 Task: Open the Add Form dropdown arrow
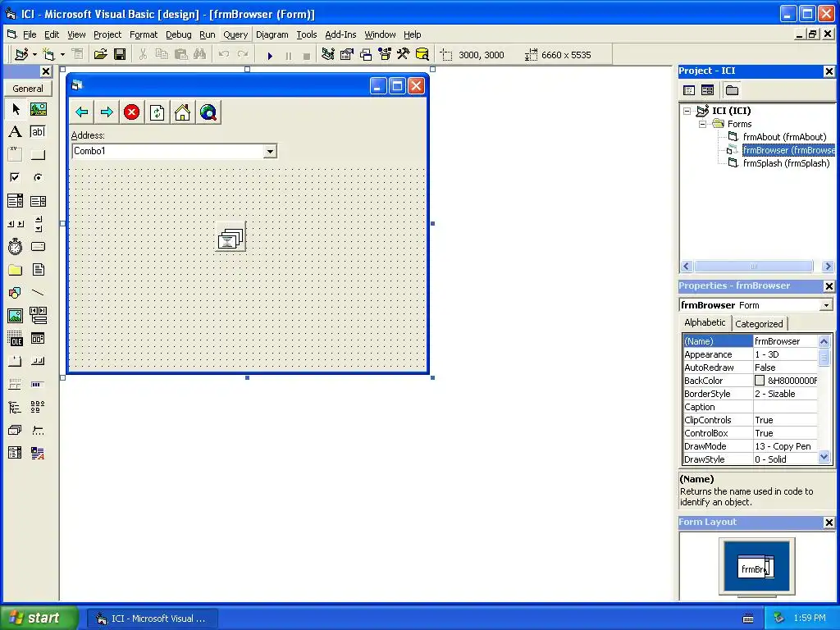pos(62,55)
